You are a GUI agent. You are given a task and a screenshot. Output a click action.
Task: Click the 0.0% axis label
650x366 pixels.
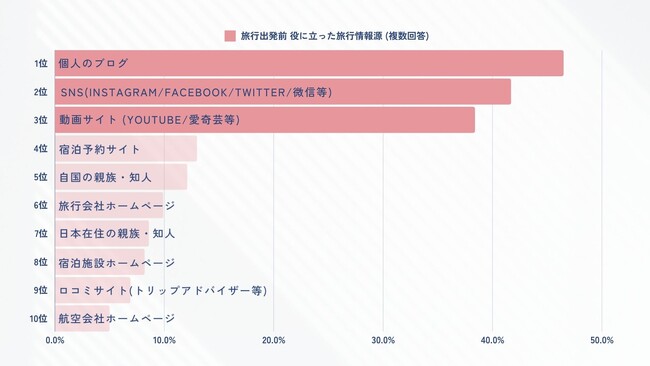pyautogui.click(x=55, y=340)
